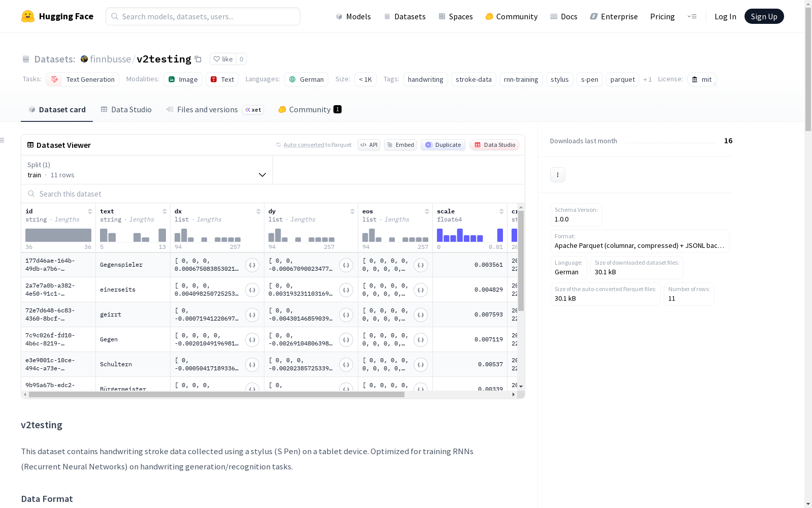Expand JSON for dx in geirrt row
This screenshot has height=508, width=812.
point(252,315)
